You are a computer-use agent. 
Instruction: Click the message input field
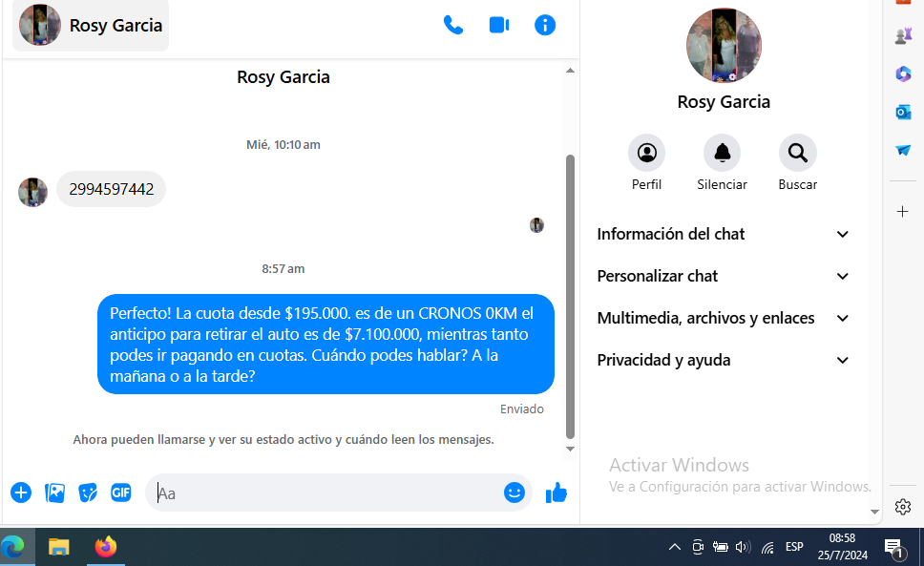click(325, 493)
